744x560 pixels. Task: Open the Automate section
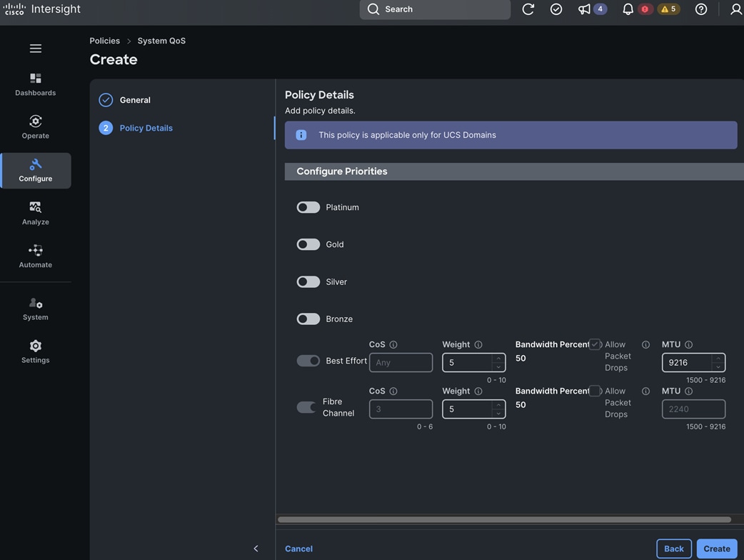click(36, 256)
